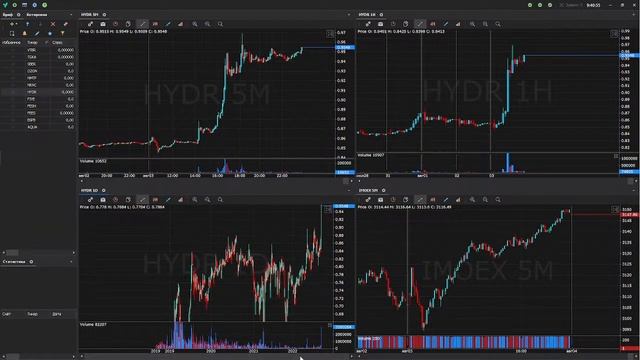Image resolution: width=640 pixels, height=360 pixels.
Task: Zoom in on the HYDR 5M chart
Action: coord(195,24)
